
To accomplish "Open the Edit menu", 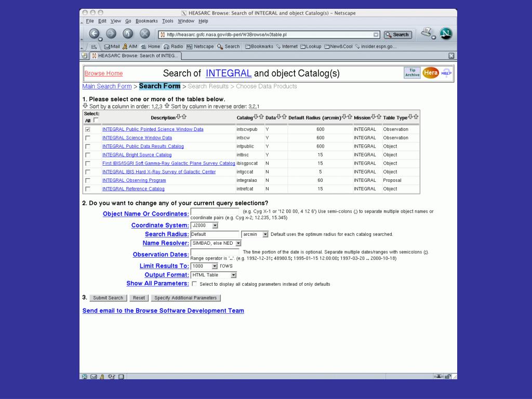I will click(102, 21).
